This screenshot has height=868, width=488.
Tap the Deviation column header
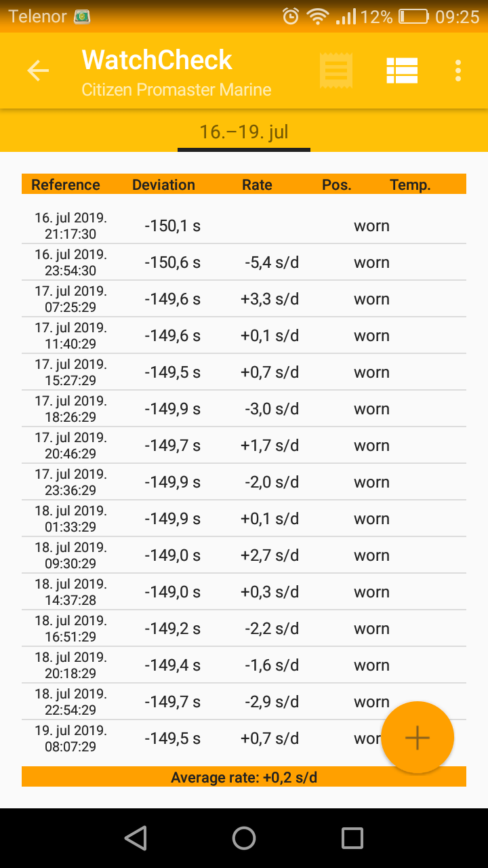[x=163, y=184]
